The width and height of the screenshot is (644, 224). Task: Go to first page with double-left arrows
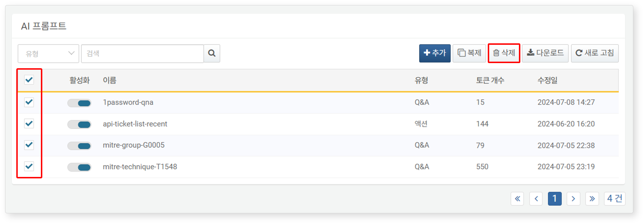tap(517, 199)
